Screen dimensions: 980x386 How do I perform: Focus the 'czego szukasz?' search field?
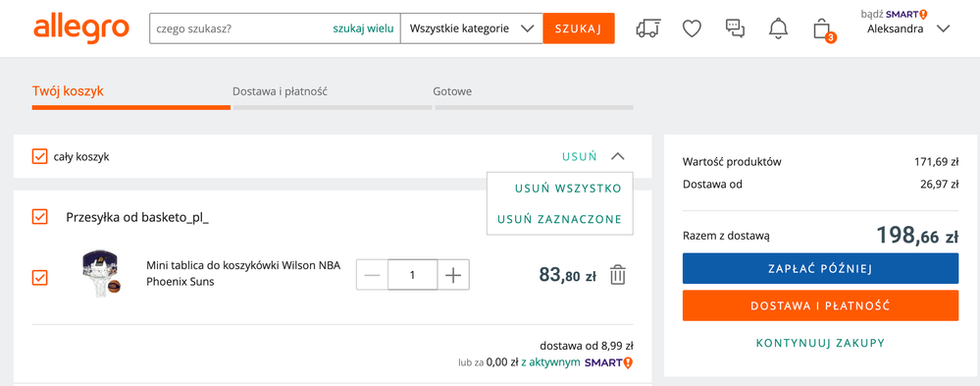(x=240, y=28)
